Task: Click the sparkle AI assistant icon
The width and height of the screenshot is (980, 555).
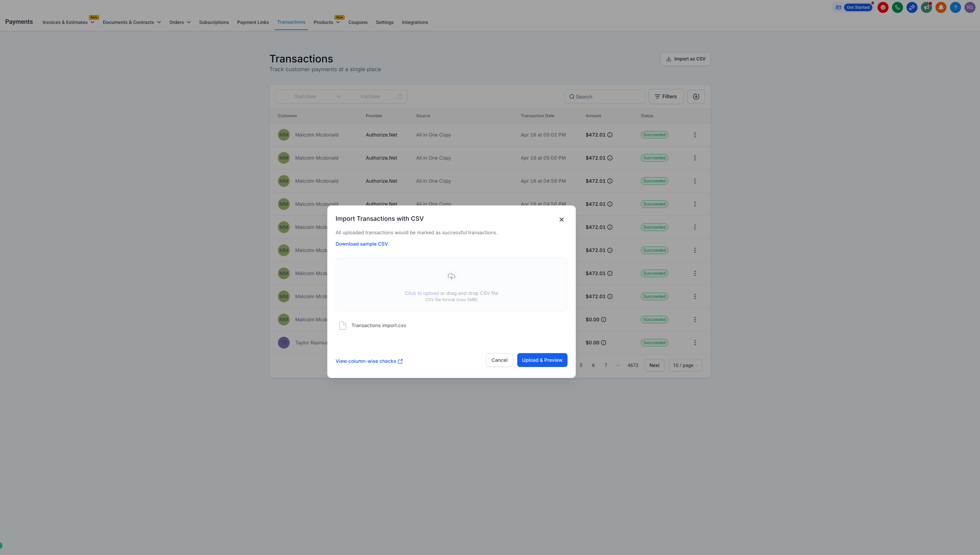Action: click(x=912, y=7)
